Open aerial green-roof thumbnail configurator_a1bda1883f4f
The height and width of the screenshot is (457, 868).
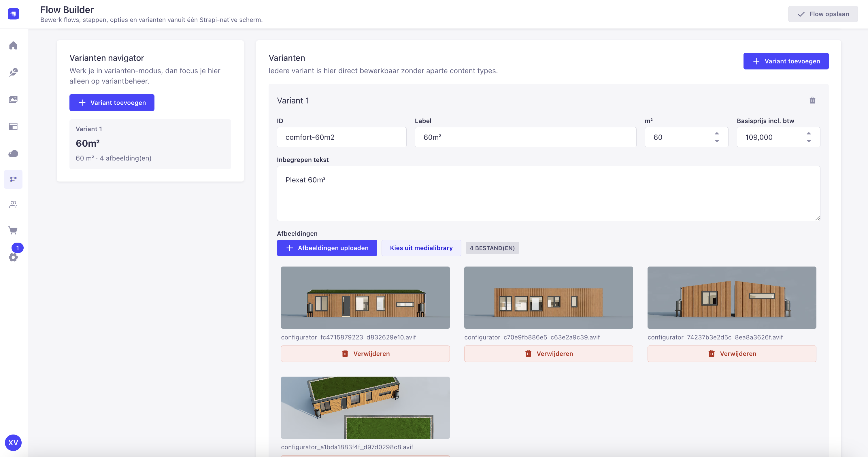point(365,407)
